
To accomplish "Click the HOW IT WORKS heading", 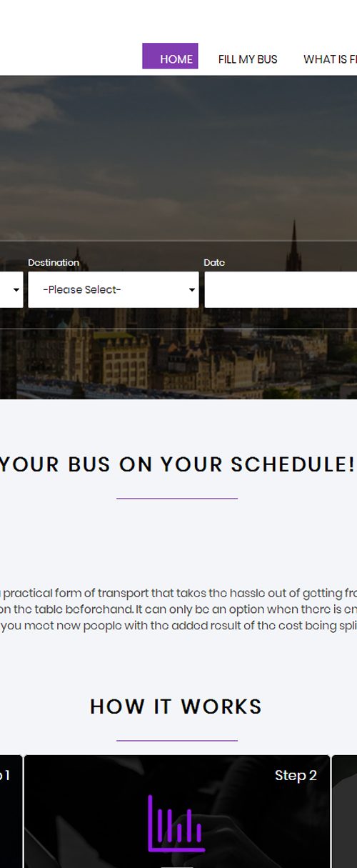I will point(176,707).
